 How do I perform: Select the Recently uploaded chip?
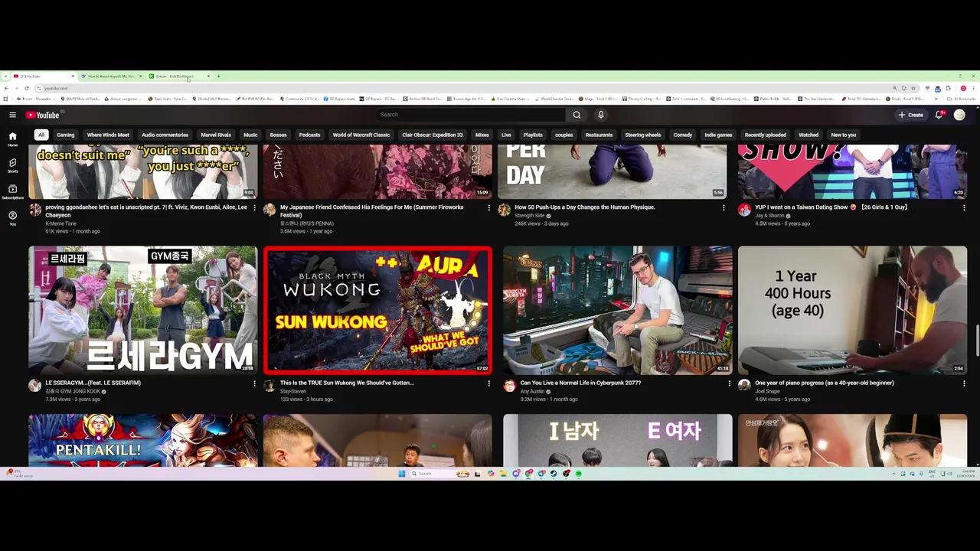(766, 135)
